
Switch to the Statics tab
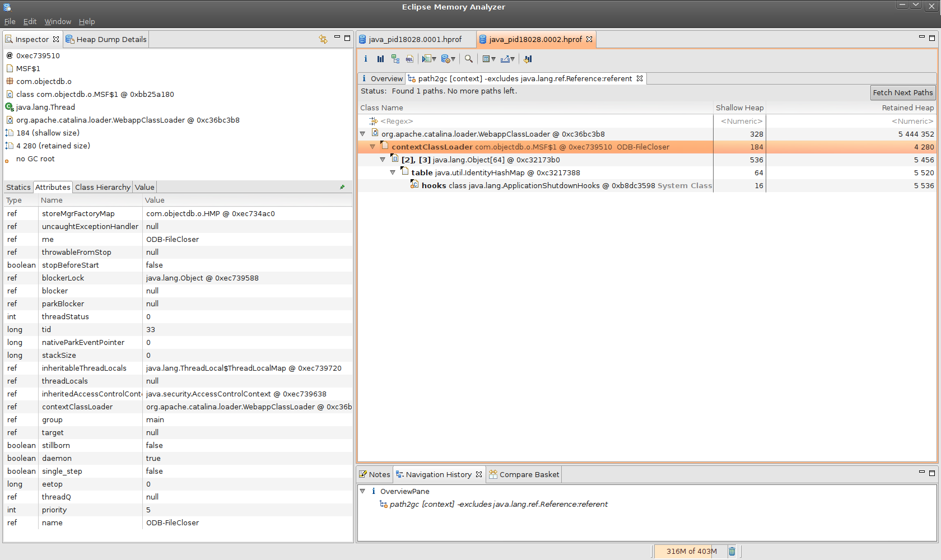click(x=18, y=187)
